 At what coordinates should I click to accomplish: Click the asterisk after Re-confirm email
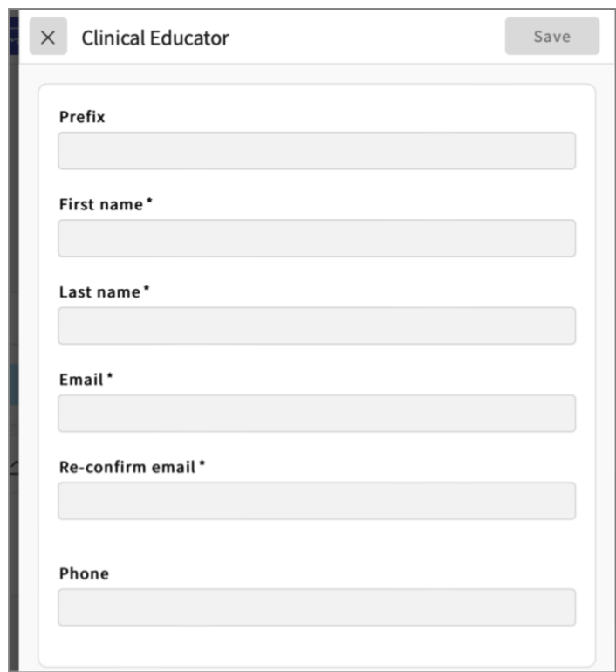click(x=202, y=464)
